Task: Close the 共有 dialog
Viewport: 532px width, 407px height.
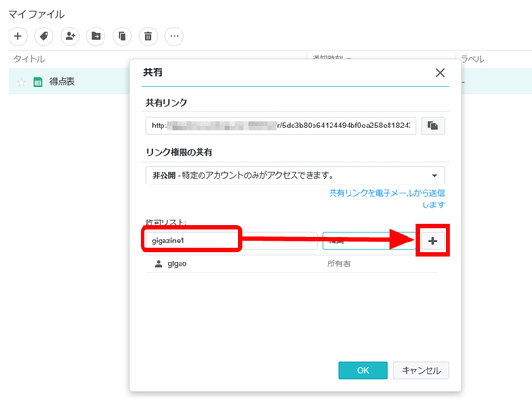Action: click(440, 72)
